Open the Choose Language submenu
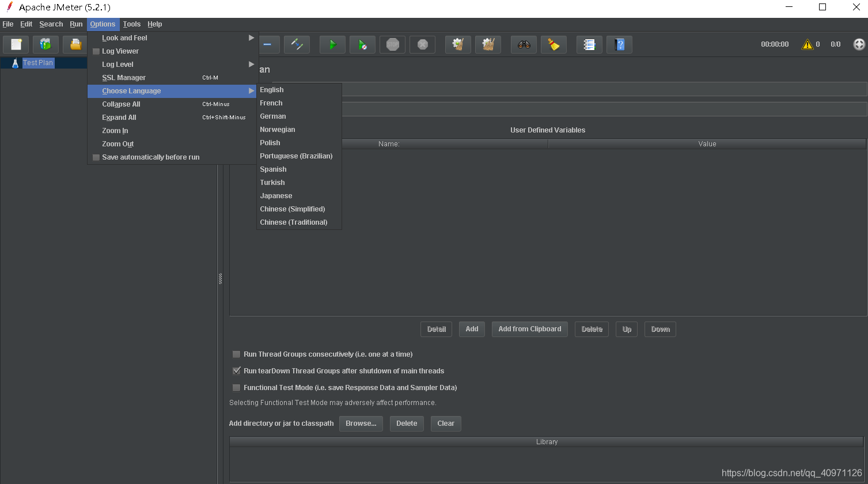 click(x=172, y=91)
